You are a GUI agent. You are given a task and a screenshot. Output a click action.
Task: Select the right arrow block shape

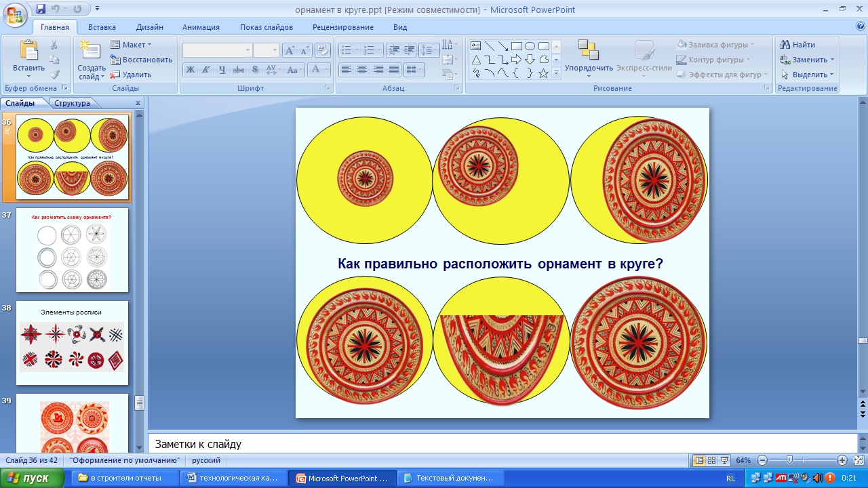pyautogui.click(x=517, y=60)
